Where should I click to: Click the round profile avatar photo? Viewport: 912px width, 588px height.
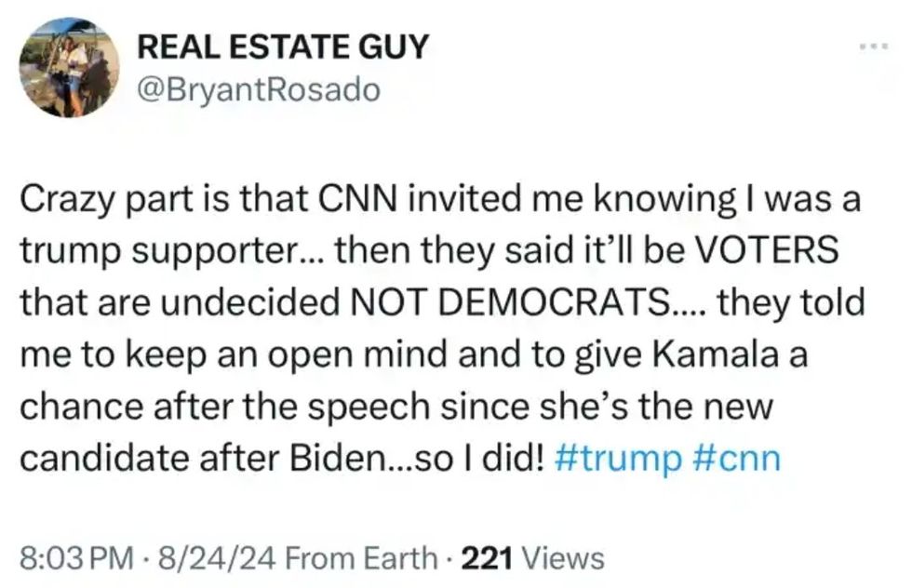[x=68, y=70]
